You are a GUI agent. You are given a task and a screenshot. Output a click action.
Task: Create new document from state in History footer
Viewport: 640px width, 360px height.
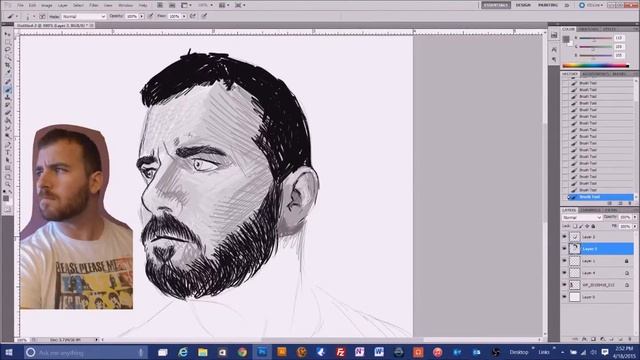(x=610, y=203)
